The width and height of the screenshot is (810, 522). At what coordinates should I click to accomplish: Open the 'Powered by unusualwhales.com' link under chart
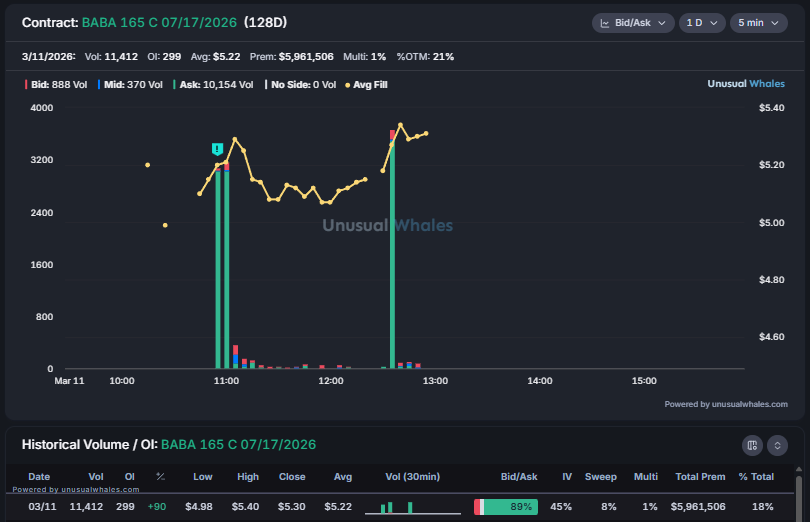tap(726, 404)
